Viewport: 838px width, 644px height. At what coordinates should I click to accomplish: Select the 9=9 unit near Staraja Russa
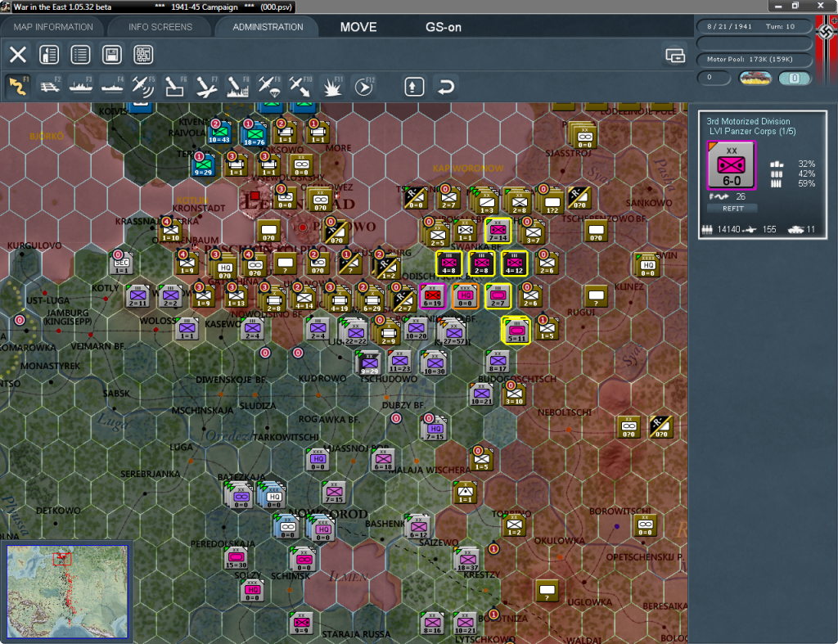point(301,624)
